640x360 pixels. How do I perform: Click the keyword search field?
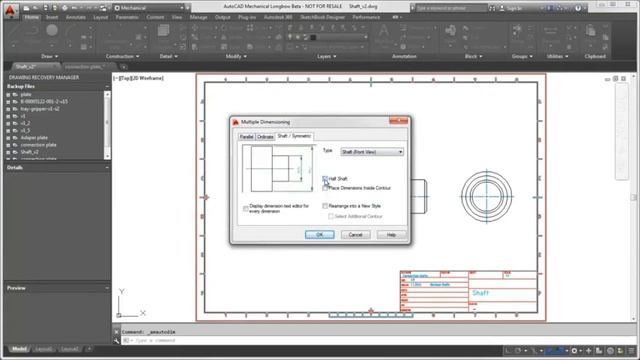[451, 8]
